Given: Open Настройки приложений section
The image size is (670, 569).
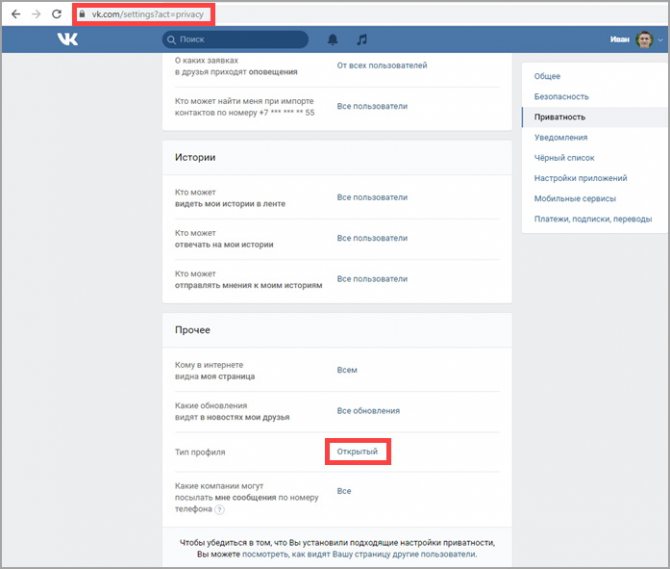Looking at the screenshot, I should (580, 178).
